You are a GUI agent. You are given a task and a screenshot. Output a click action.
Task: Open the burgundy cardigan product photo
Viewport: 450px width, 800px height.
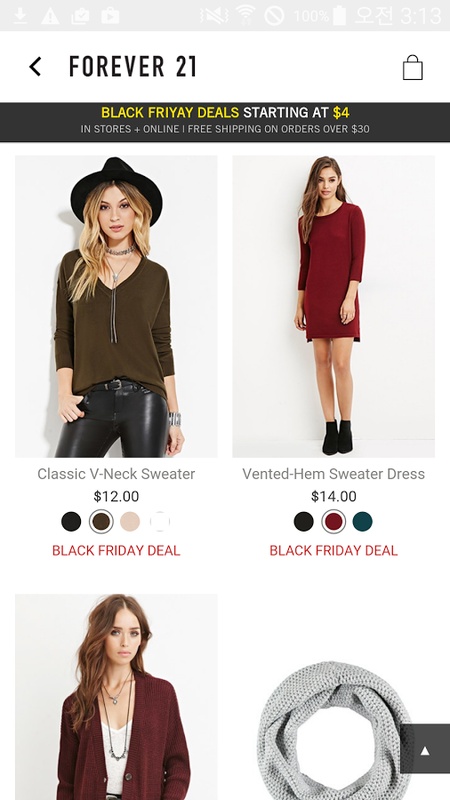coord(116,697)
